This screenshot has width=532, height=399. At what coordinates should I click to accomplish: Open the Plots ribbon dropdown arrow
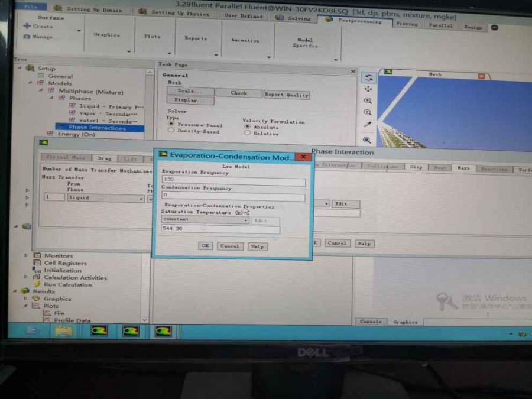coord(169,53)
